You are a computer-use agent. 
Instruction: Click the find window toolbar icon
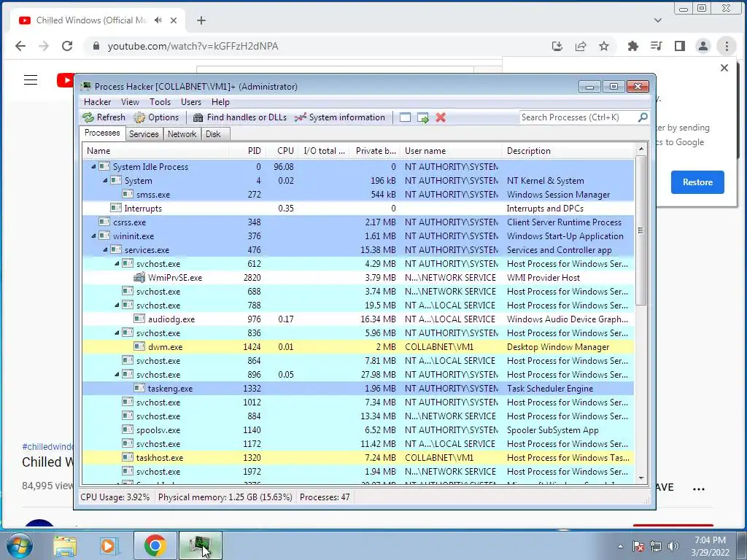[405, 117]
